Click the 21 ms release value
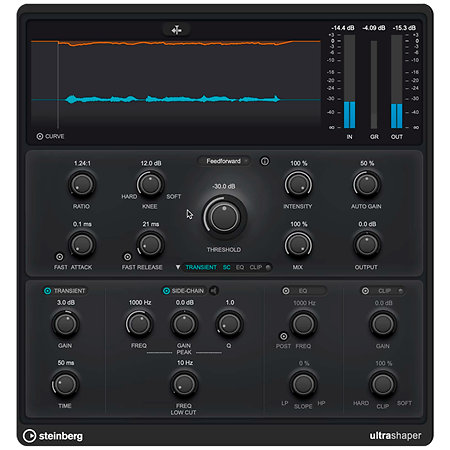The width and height of the screenshot is (450, 450). [151, 224]
